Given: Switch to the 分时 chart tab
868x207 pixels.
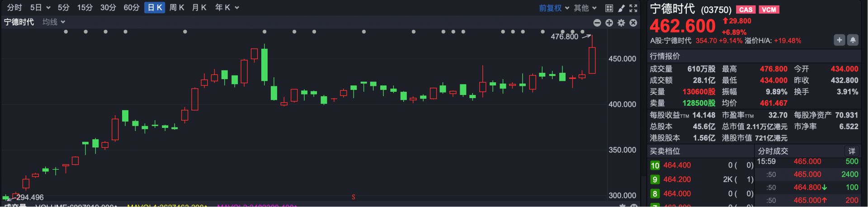Looking at the screenshot, I should click(14, 8).
